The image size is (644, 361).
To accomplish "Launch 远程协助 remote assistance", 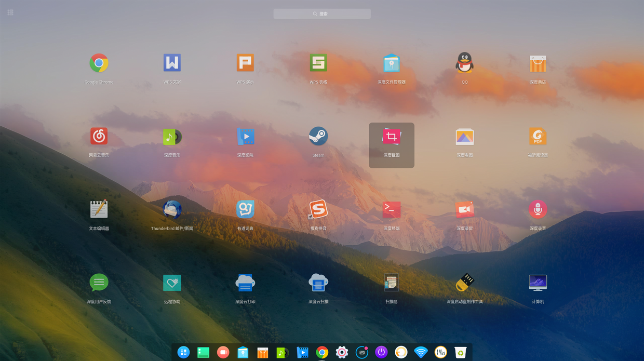I will [172, 283].
